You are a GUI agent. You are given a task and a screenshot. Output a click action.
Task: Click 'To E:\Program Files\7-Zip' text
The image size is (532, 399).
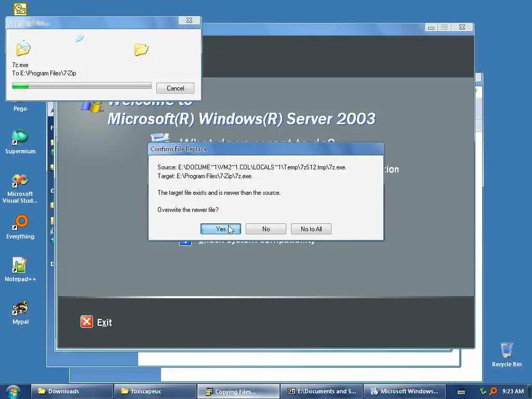(44, 73)
